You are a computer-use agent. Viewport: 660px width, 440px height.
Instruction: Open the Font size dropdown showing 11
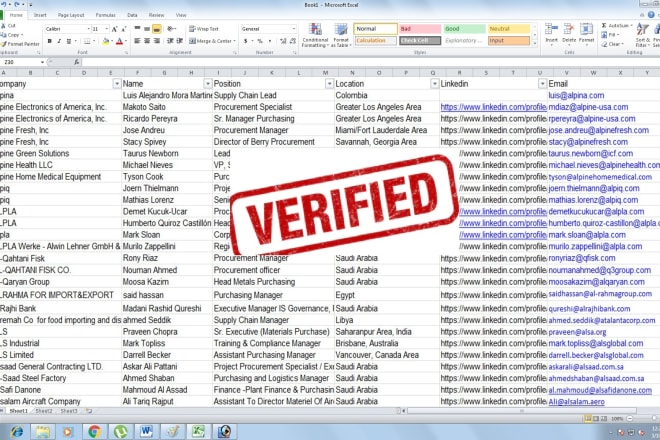(x=106, y=29)
